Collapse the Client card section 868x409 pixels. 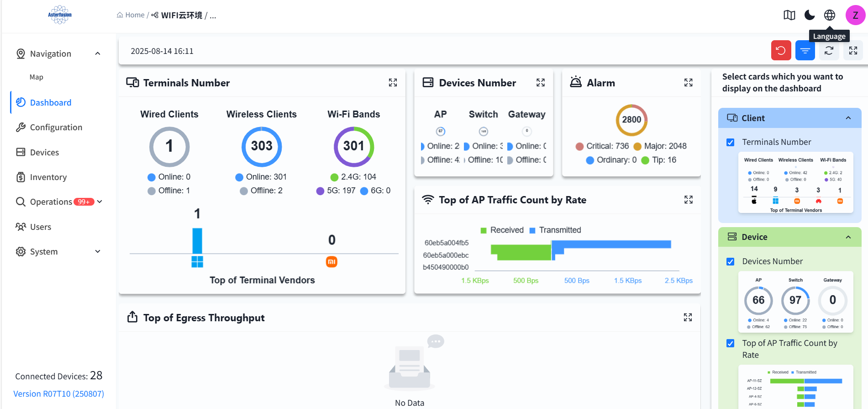pos(848,118)
